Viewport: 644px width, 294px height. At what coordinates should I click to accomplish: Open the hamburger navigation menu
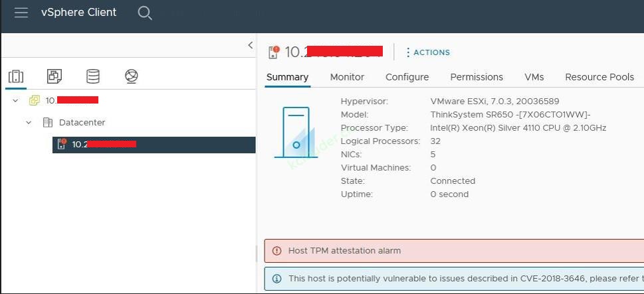(21, 13)
